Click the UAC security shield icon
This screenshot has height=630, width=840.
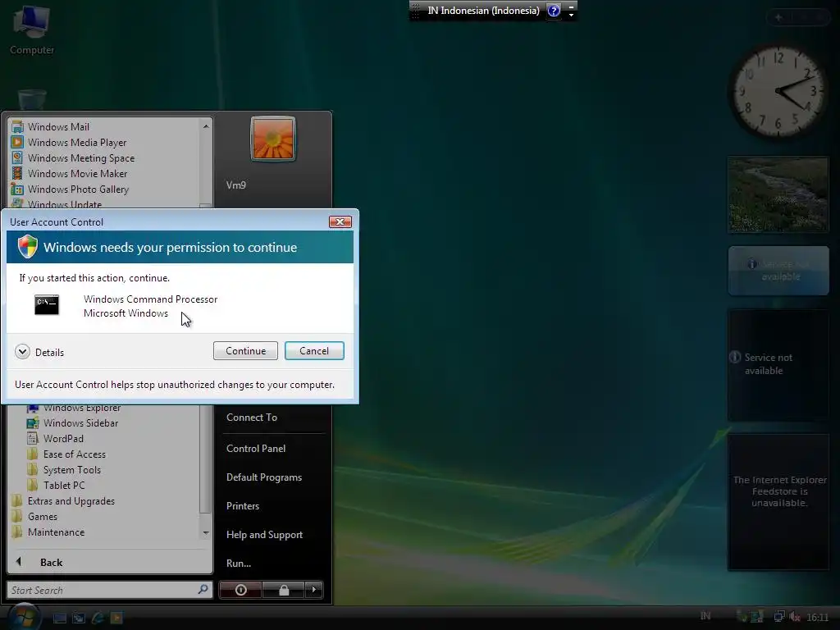point(27,246)
